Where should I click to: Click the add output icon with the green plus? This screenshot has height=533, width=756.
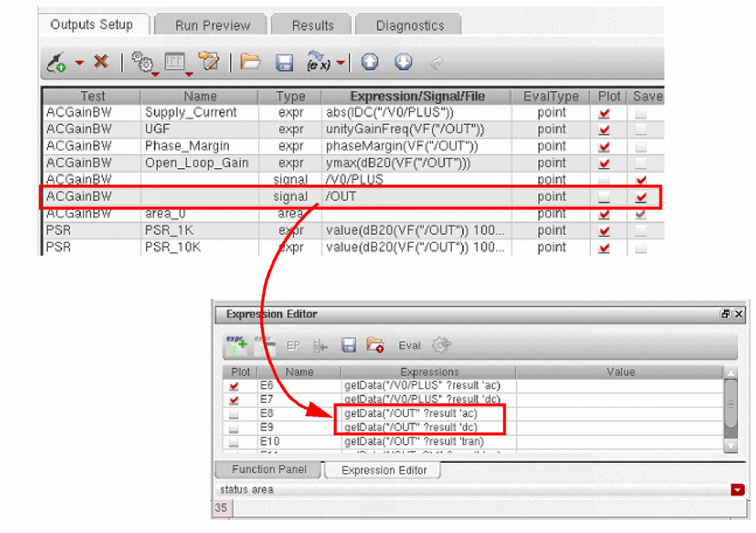56,63
